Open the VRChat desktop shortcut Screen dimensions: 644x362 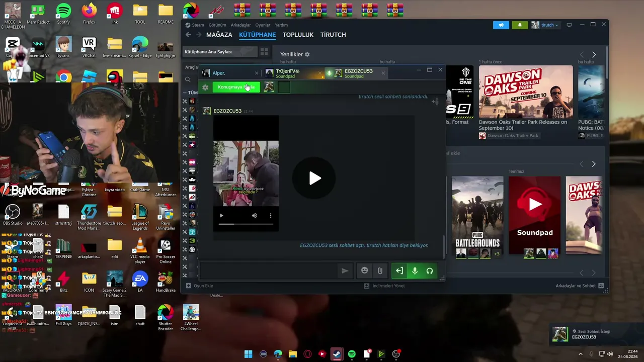[x=89, y=48]
